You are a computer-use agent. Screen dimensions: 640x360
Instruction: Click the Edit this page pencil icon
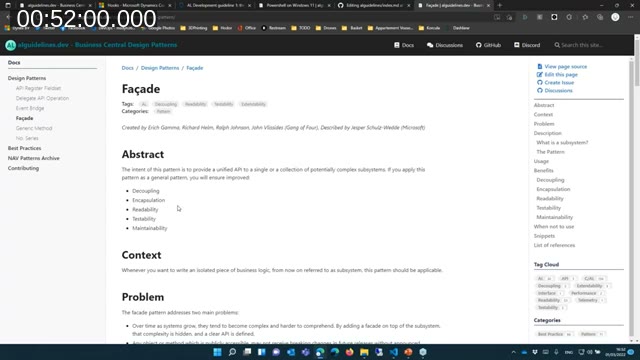click(x=540, y=75)
